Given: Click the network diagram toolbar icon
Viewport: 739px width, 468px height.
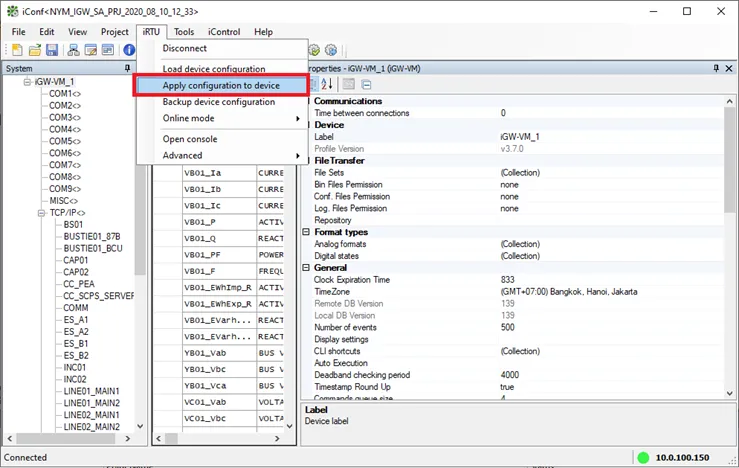Looking at the screenshot, I should [x=74, y=49].
